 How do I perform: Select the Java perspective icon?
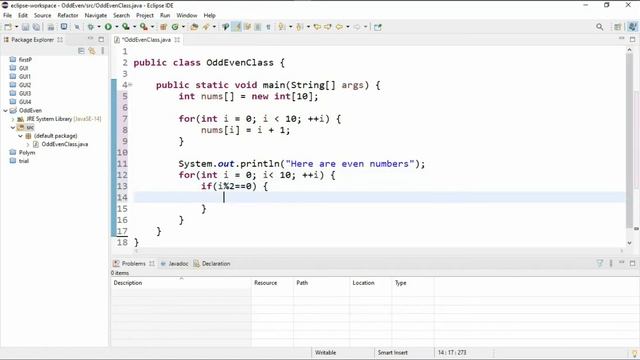(x=632, y=27)
